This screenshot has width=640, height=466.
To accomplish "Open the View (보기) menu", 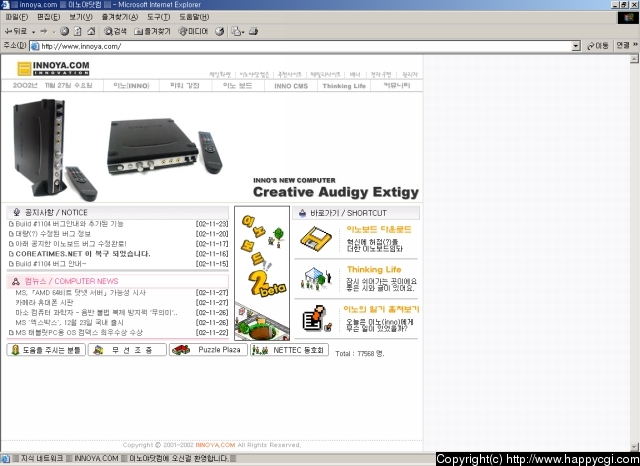I will point(80,17).
